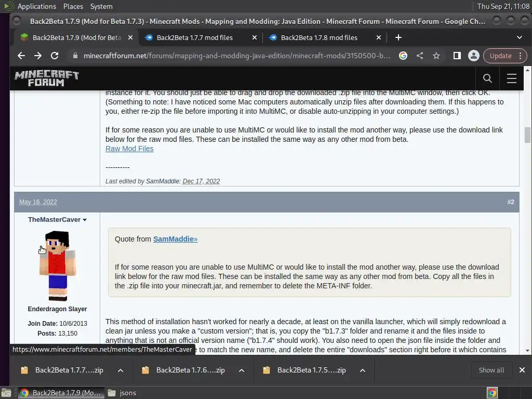Image resolution: width=532 pixels, height=399 pixels.
Task: Select the text 'Enderdragon Slayer'
Action: point(57,309)
